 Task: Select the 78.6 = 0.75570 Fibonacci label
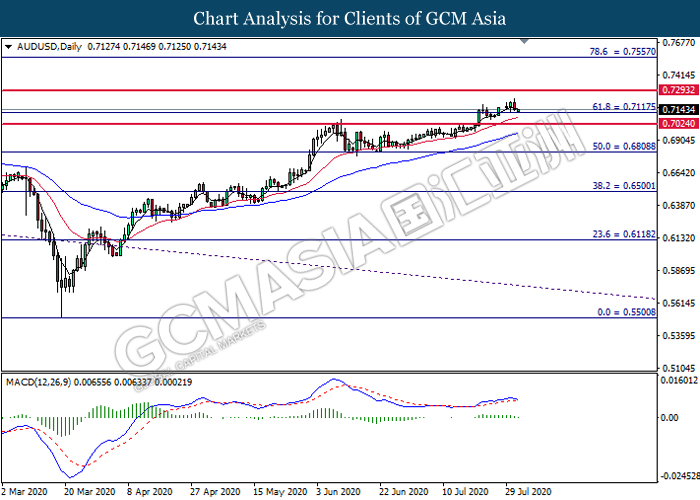pyautogui.click(x=623, y=51)
